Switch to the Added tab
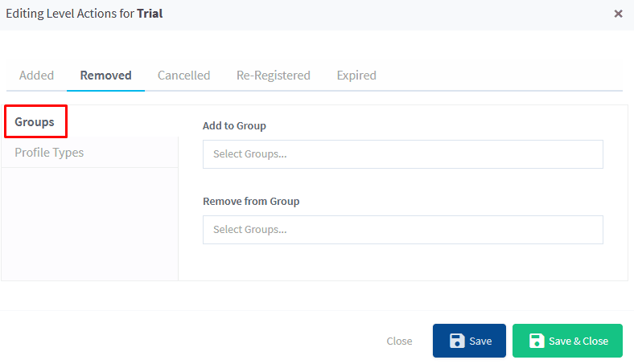Viewport: 634px width, 364px height. (x=36, y=76)
